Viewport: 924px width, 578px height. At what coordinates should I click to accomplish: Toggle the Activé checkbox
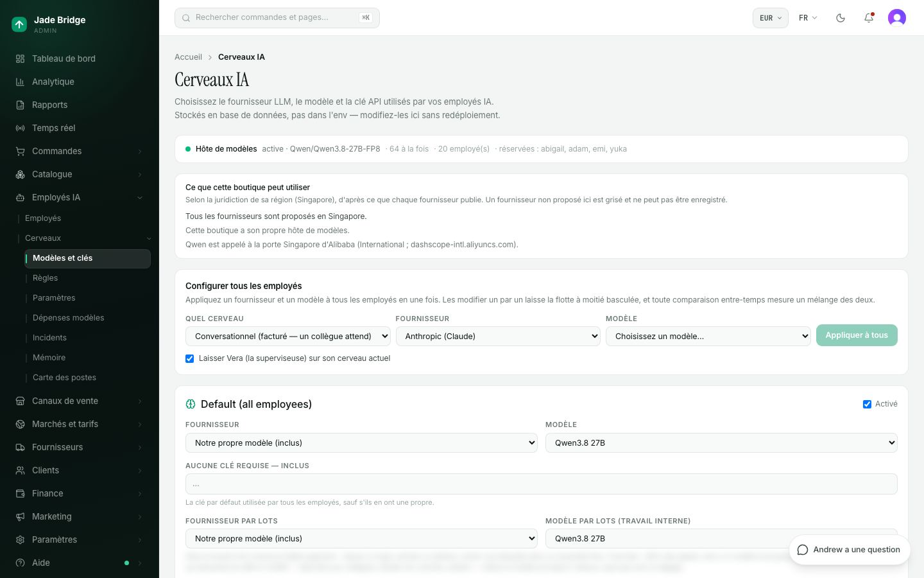[868, 404]
